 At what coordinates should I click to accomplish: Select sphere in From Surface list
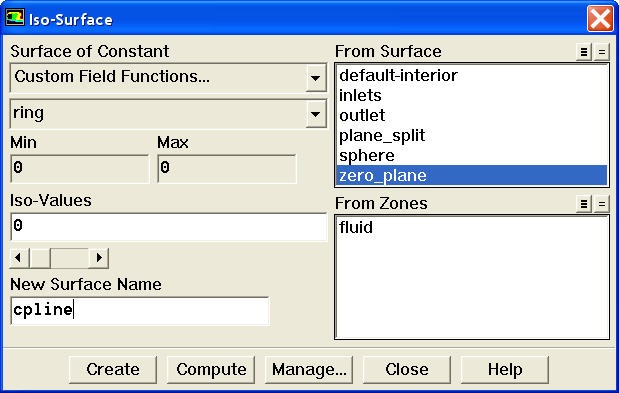click(471, 155)
